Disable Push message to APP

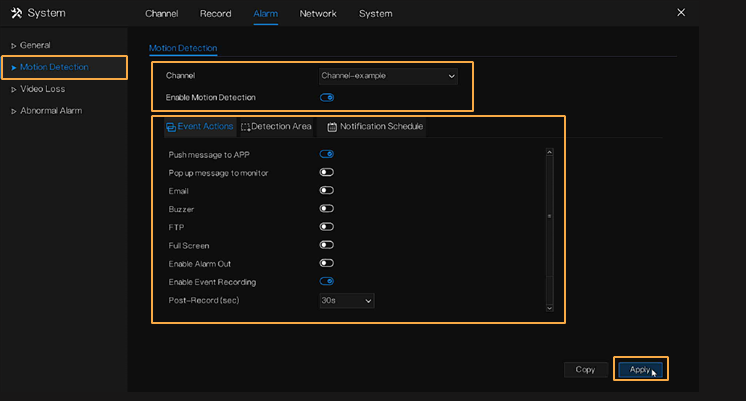326,154
